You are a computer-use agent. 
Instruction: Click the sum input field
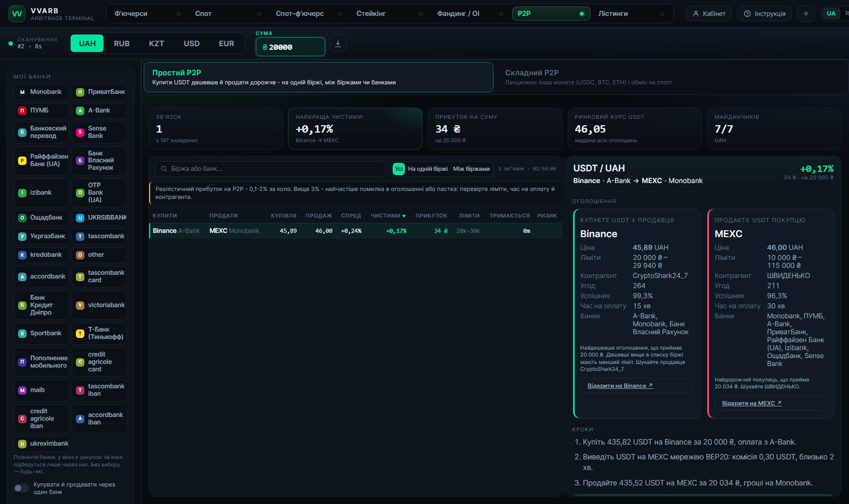coord(290,47)
